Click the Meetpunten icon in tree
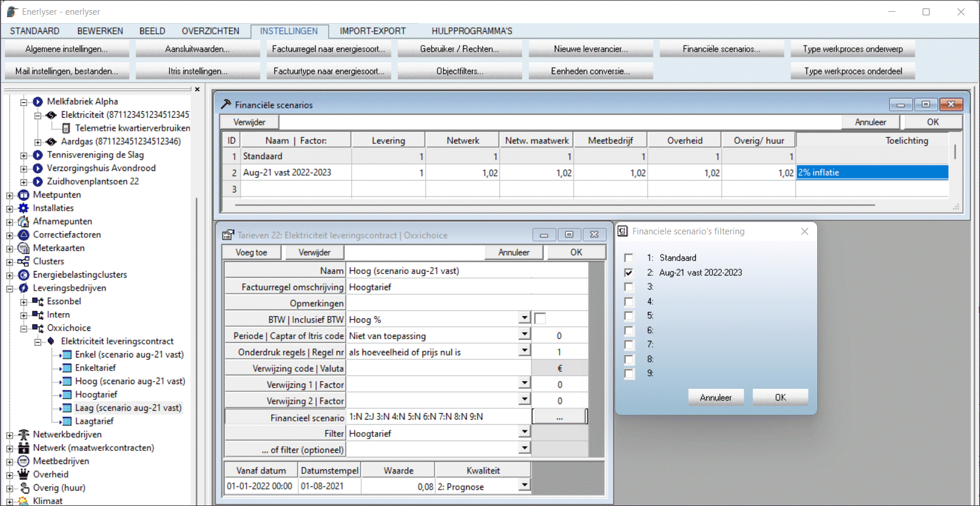 pos(24,195)
